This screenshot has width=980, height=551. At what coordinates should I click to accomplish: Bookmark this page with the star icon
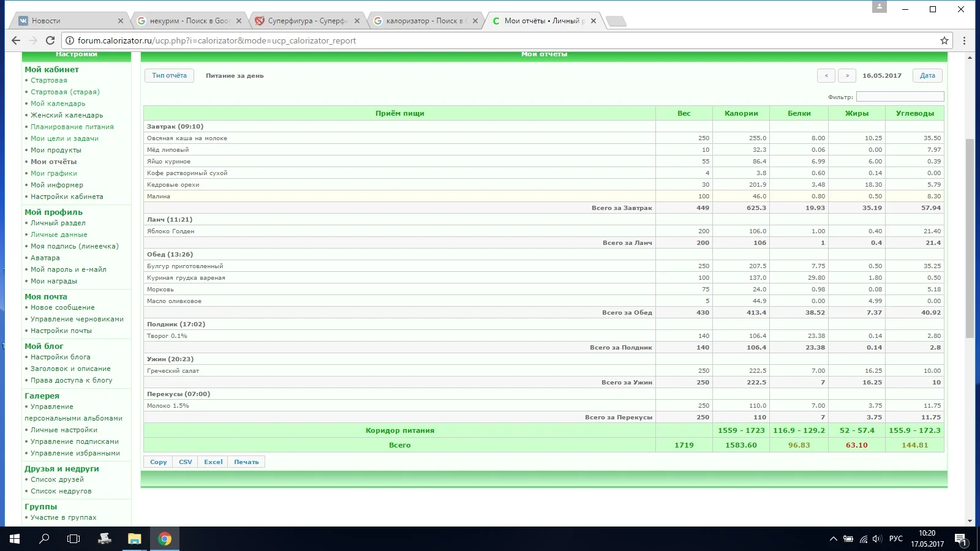click(944, 40)
